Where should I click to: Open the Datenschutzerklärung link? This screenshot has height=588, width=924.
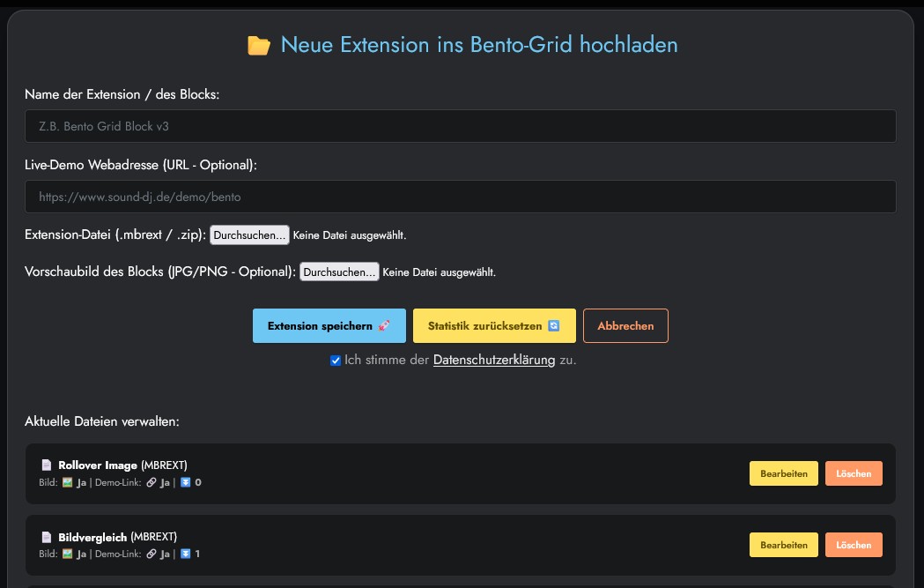pos(494,360)
